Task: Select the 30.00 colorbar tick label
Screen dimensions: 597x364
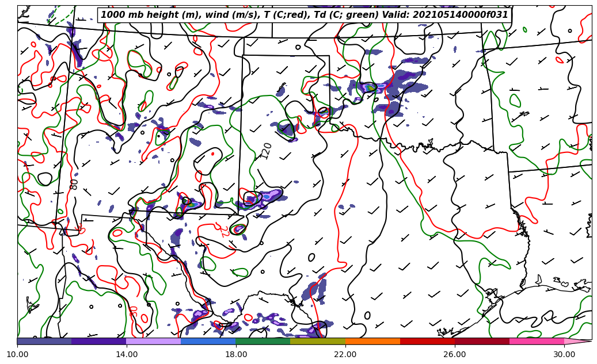Action: point(564,354)
